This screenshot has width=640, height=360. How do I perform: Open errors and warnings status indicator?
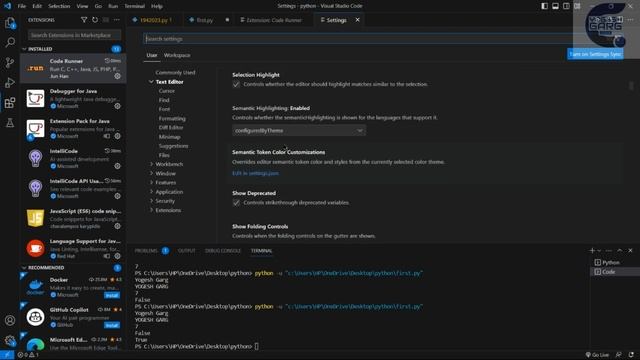click(x=28, y=355)
